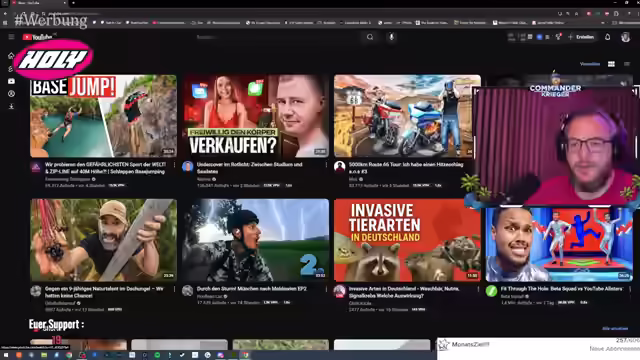This screenshot has height=360, width=640.
Task: Open the account avatar menu
Action: tap(625, 37)
